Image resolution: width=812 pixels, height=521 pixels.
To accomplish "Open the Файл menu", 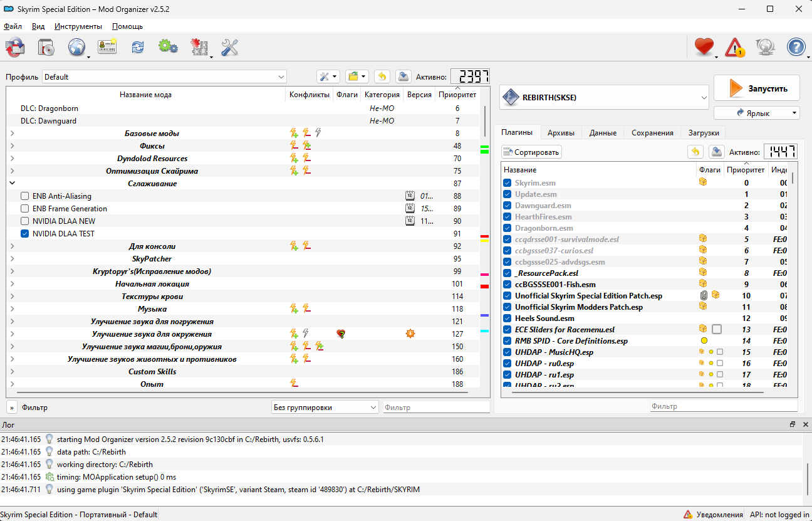I will point(13,26).
